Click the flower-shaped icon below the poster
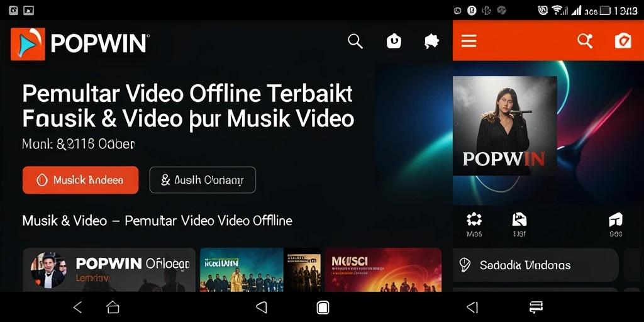The height and width of the screenshot is (322, 644). [x=474, y=219]
